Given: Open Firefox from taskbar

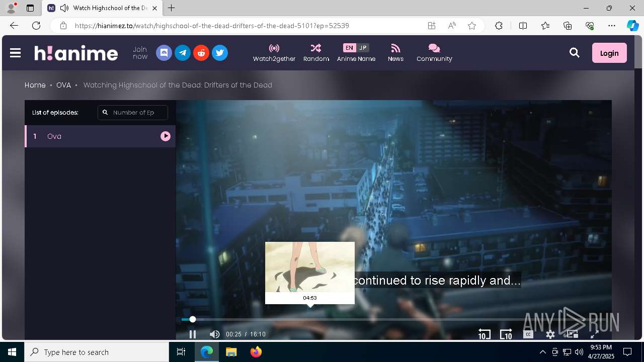Looking at the screenshot, I should click(256, 352).
